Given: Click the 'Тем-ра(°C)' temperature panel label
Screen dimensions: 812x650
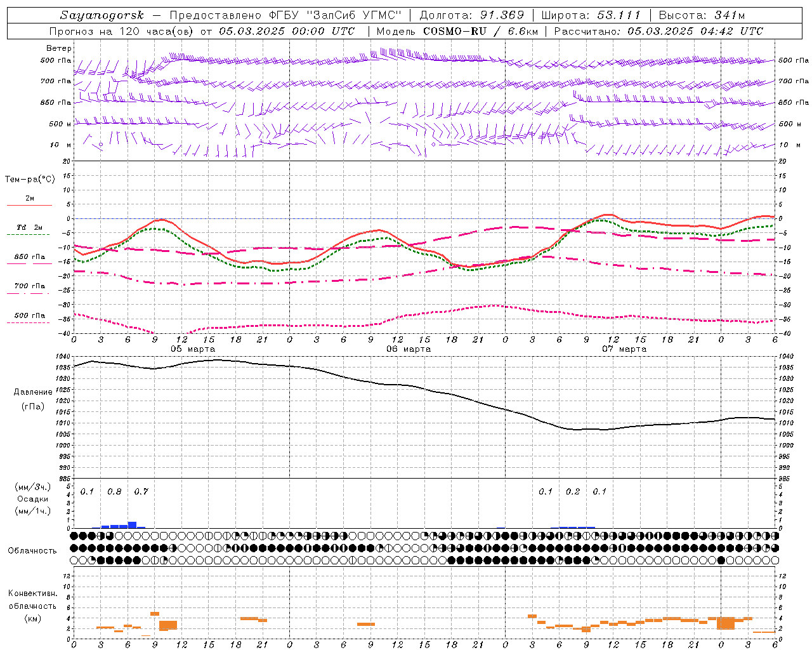Looking at the screenshot, I should click(x=30, y=180).
